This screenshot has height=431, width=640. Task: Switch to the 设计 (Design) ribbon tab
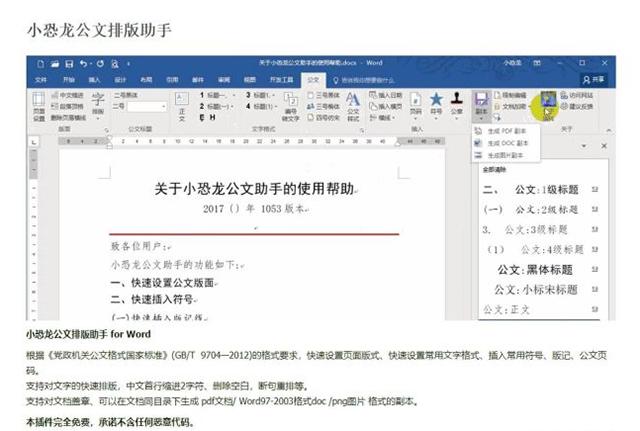click(x=120, y=80)
